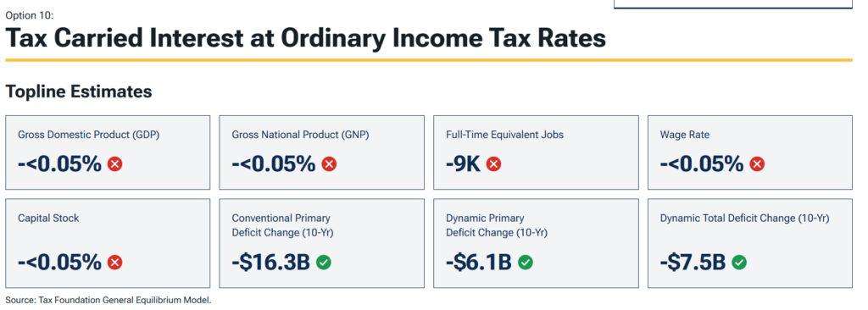Click the Dynamic Total Deficit Change label
Screen dimensions: 868x310
744,219
